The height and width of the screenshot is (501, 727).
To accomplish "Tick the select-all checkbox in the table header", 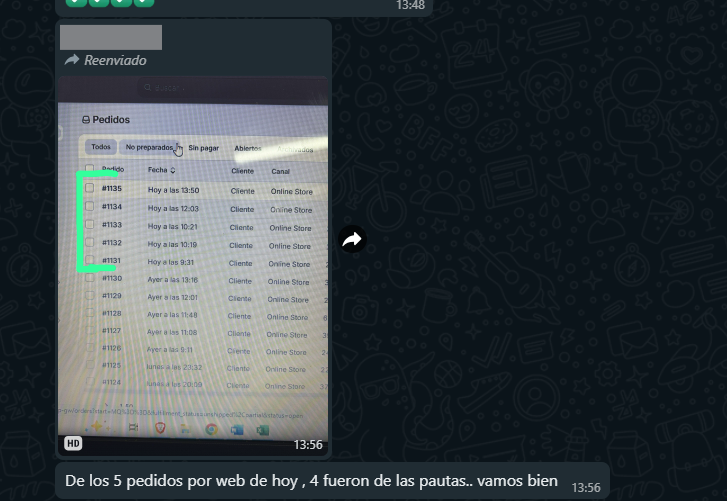I will point(89,169).
